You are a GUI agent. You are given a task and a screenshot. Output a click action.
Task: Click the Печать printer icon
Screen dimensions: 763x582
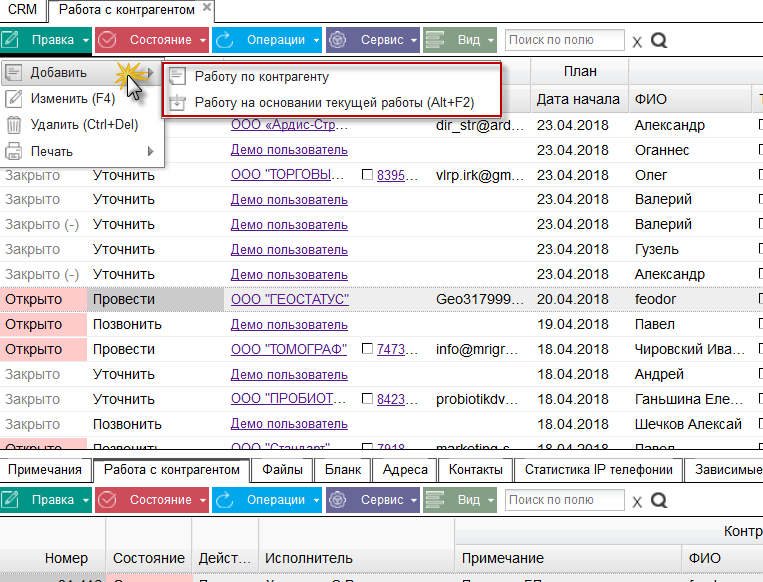point(14,151)
